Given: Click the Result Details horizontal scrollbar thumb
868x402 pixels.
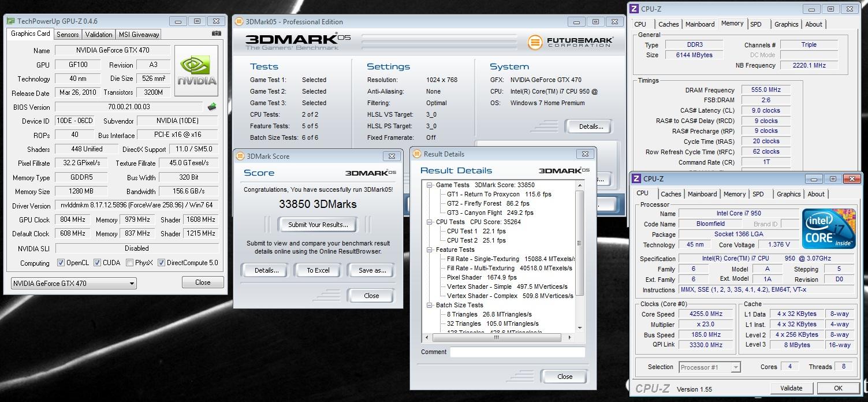Looking at the screenshot, I should (497, 338).
